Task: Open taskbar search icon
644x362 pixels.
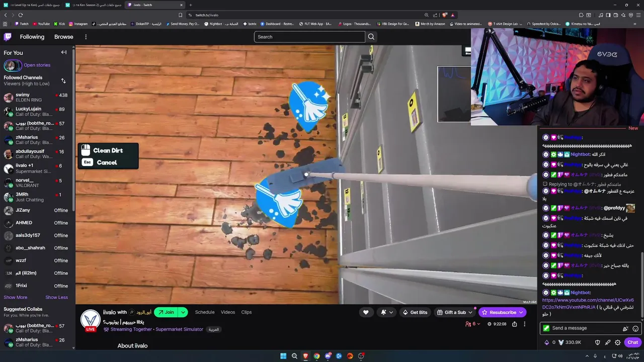Action: coord(294,356)
